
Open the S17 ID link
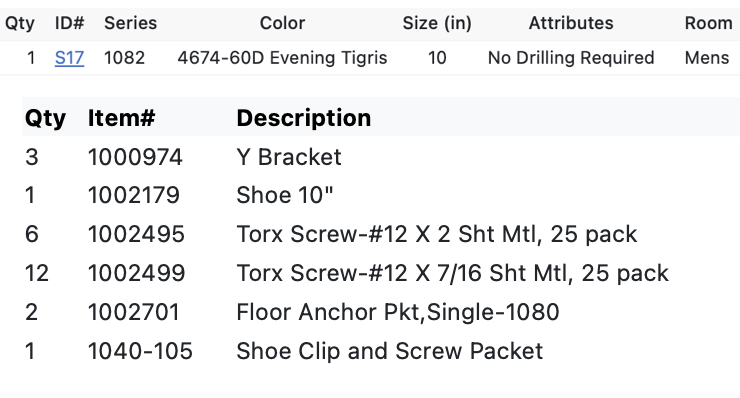pos(69,58)
